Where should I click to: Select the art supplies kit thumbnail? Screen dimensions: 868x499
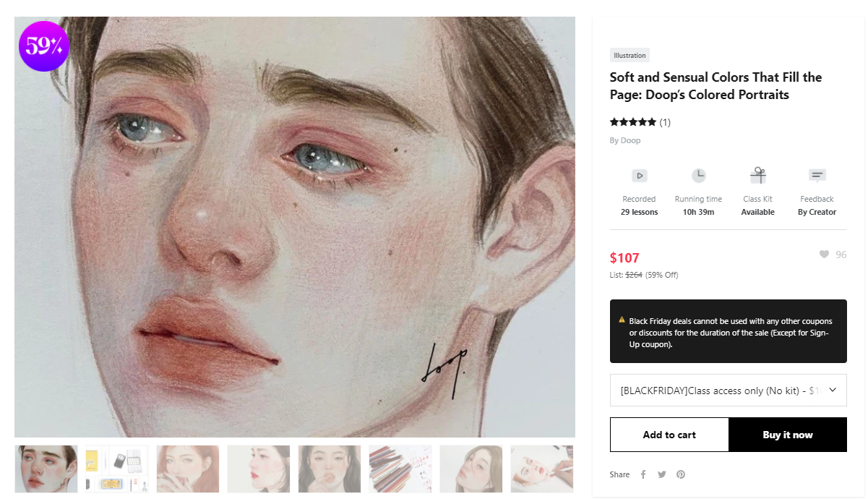tap(116, 469)
